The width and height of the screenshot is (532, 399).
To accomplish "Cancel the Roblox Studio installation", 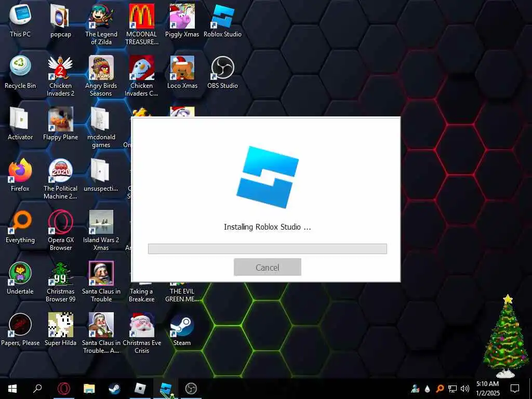I will (x=268, y=267).
